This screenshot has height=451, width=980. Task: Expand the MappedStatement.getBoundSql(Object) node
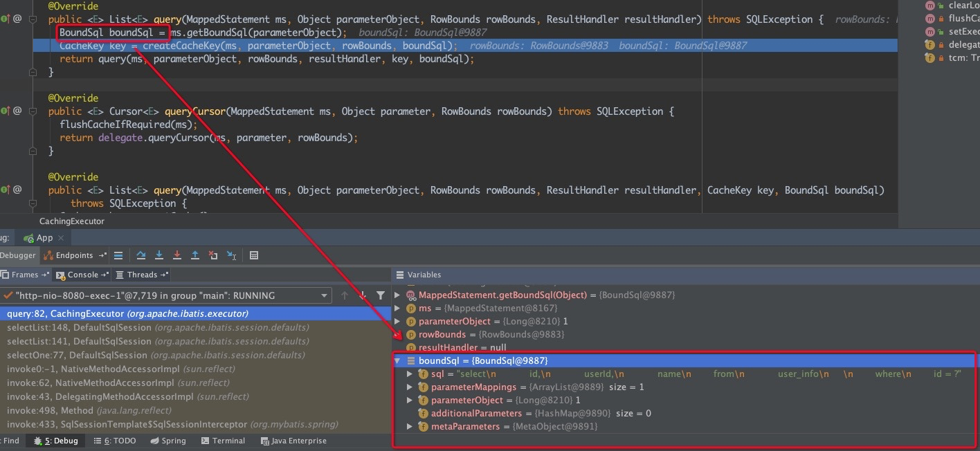397,295
